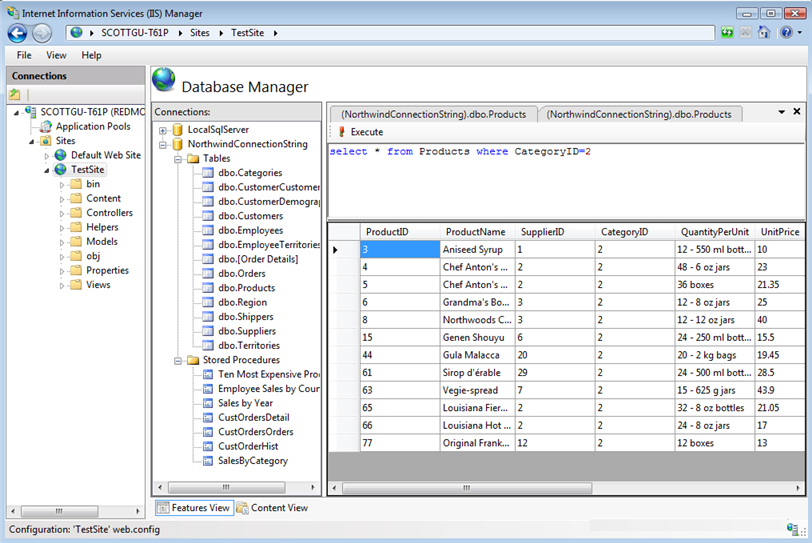
Task: Switch to the first dbo.Products query tab
Action: [433, 114]
